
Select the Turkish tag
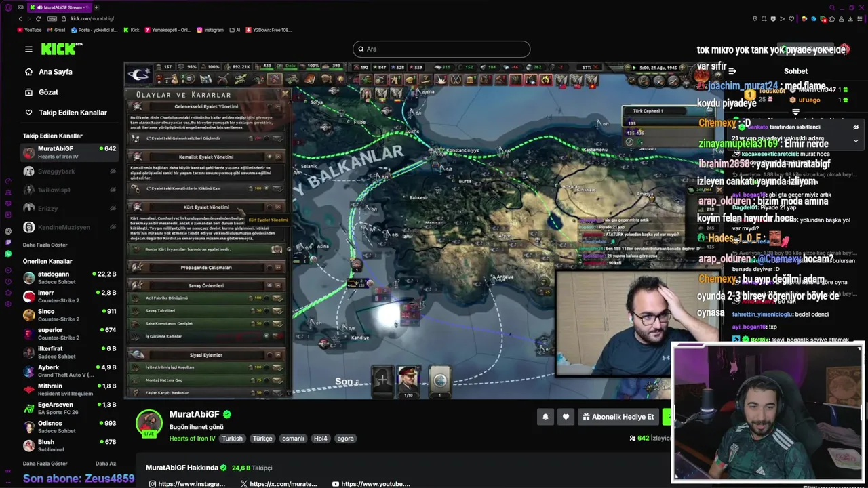point(232,439)
